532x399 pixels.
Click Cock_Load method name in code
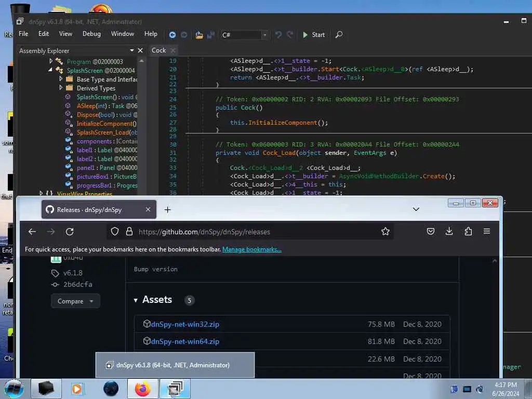point(279,153)
